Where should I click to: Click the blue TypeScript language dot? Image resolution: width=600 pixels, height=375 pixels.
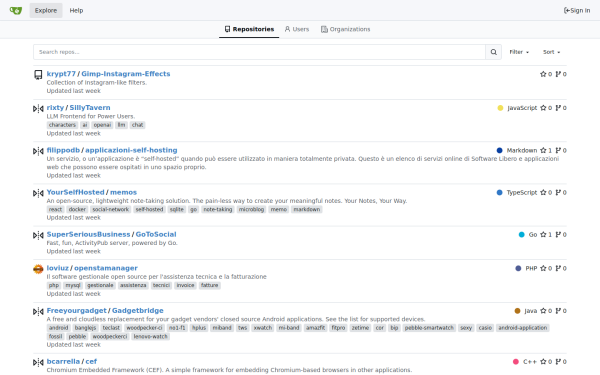click(x=499, y=192)
